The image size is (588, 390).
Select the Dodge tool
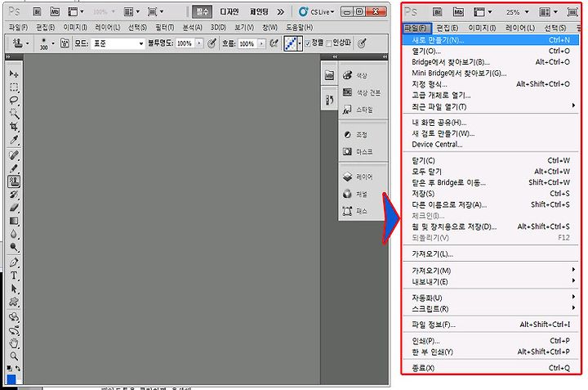point(14,247)
